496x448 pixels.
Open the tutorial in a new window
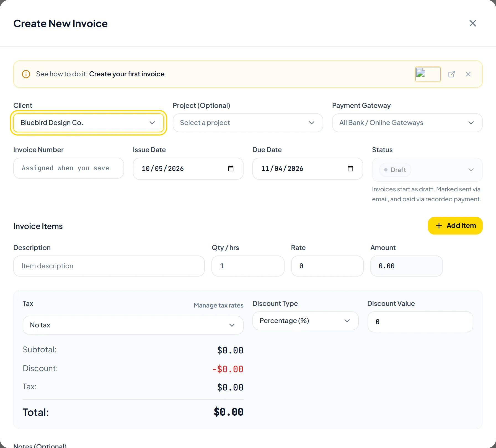click(x=451, y=74)
